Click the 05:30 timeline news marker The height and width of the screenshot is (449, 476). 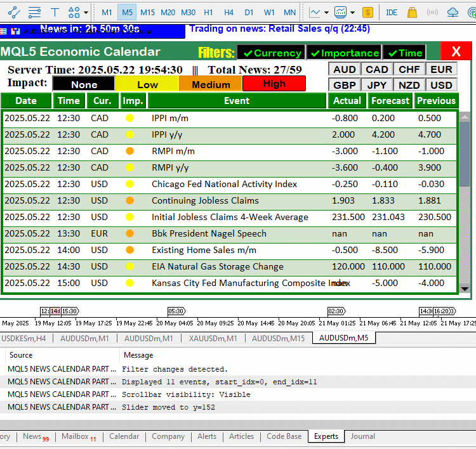pos(176,311)
